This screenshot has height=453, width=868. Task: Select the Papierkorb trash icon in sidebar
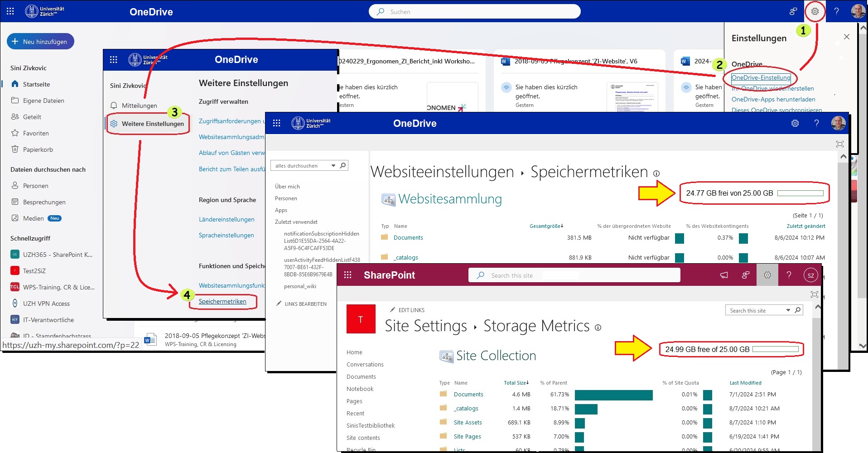[15, 149]
